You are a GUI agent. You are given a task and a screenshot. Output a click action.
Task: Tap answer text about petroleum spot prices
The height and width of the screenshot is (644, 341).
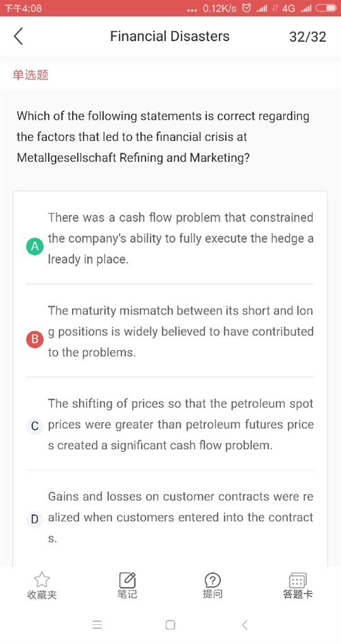(x=181, y=424)
